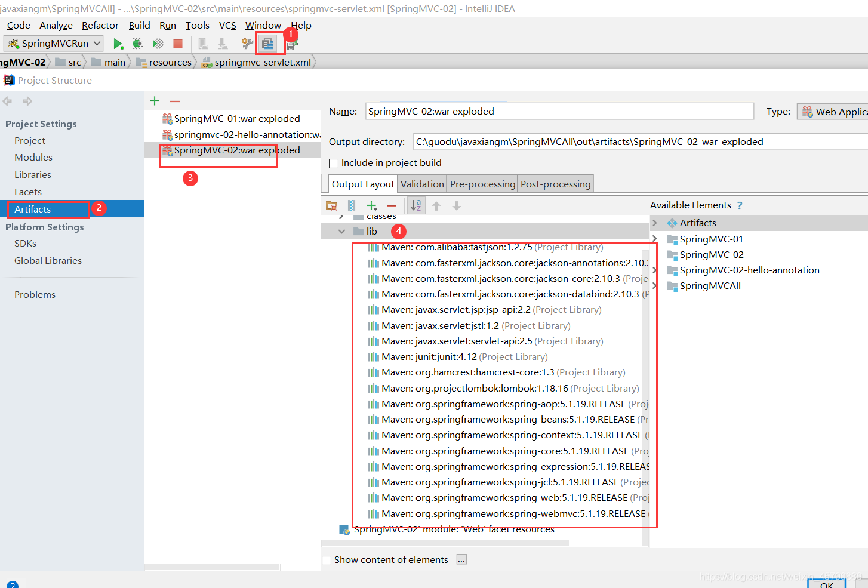This screenshot has height=588, width=868.
Task: Switch to the Validation tab
Action: coord(422,184)
